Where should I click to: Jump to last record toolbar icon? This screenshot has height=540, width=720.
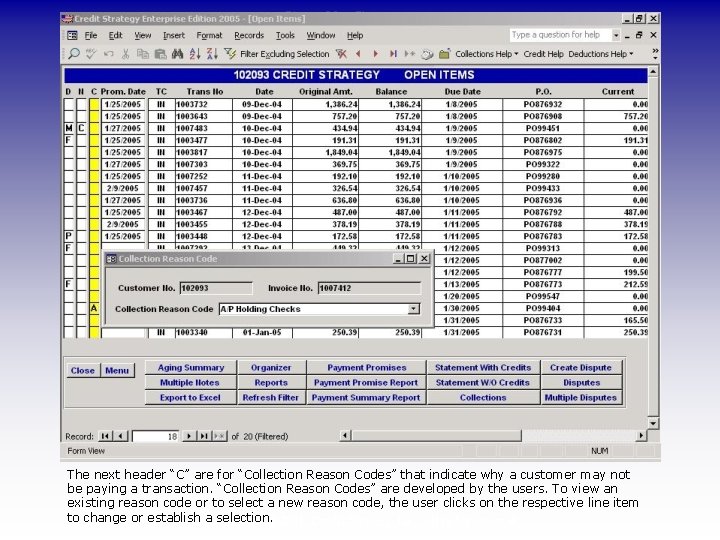coord(393,54)
